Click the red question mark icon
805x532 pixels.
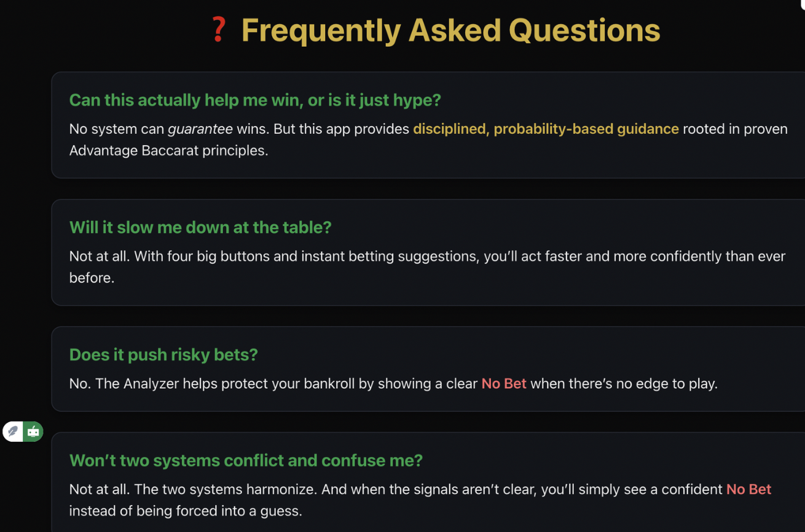point(218,29)
